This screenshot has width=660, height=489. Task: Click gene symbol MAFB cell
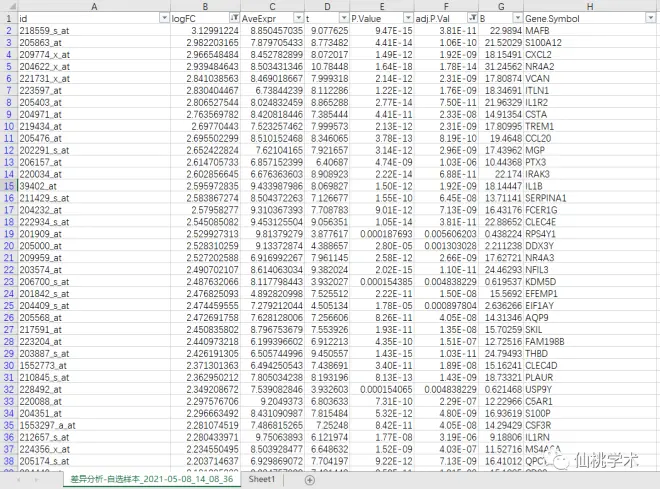[590, 31]
